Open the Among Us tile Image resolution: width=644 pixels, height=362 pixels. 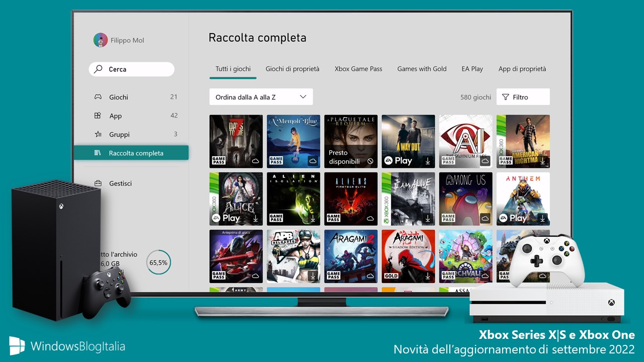[465, 199]
